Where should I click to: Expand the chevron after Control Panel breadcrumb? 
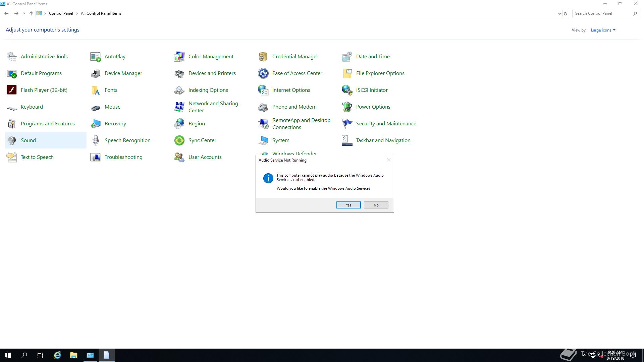[77, 13]
